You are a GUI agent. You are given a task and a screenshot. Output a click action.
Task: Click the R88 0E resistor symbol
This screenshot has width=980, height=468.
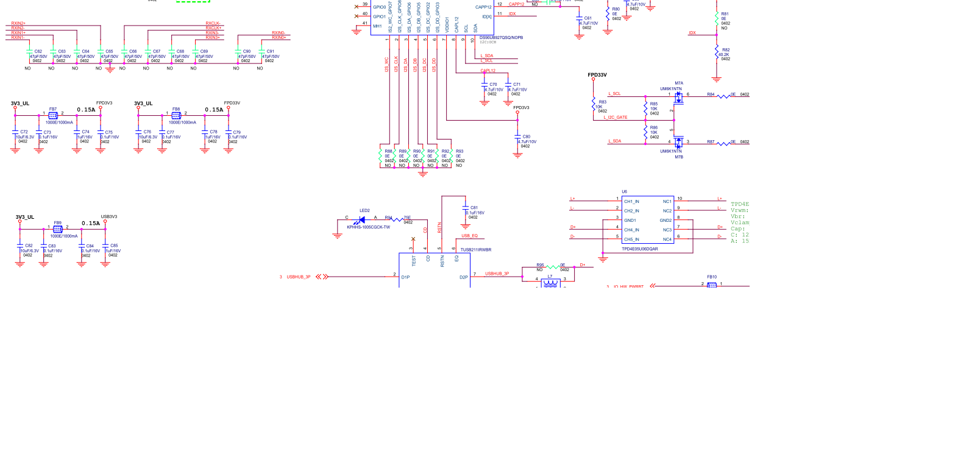tap(380, 156)
